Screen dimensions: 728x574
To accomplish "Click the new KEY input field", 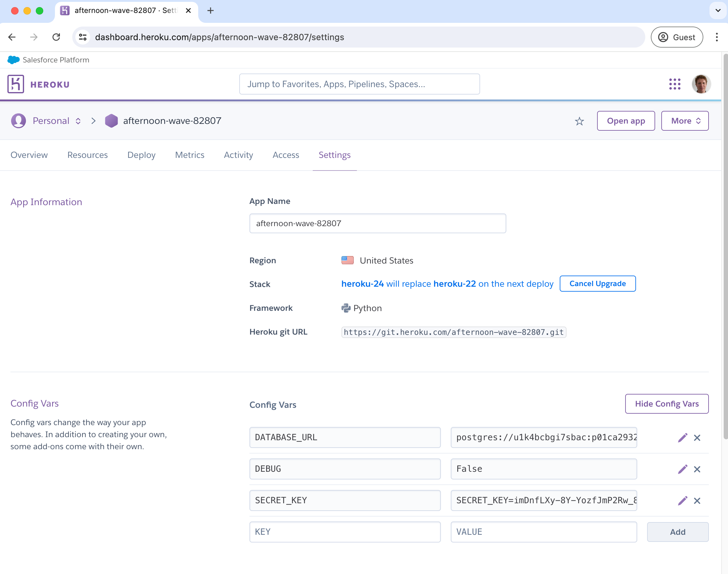I will point(345,532).
